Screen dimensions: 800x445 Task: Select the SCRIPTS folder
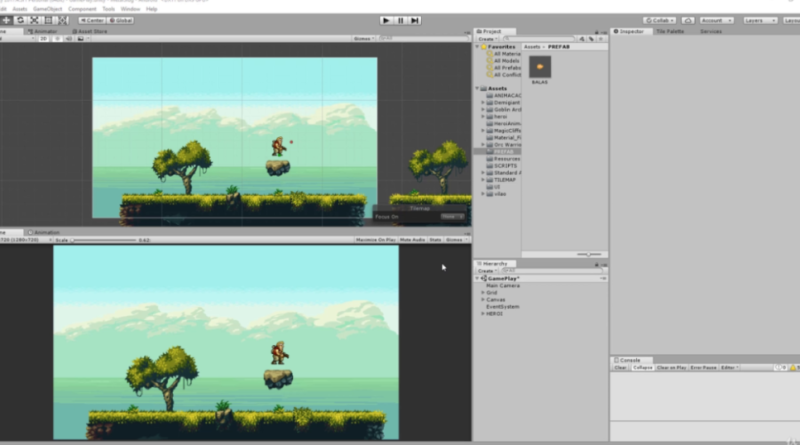502,166
